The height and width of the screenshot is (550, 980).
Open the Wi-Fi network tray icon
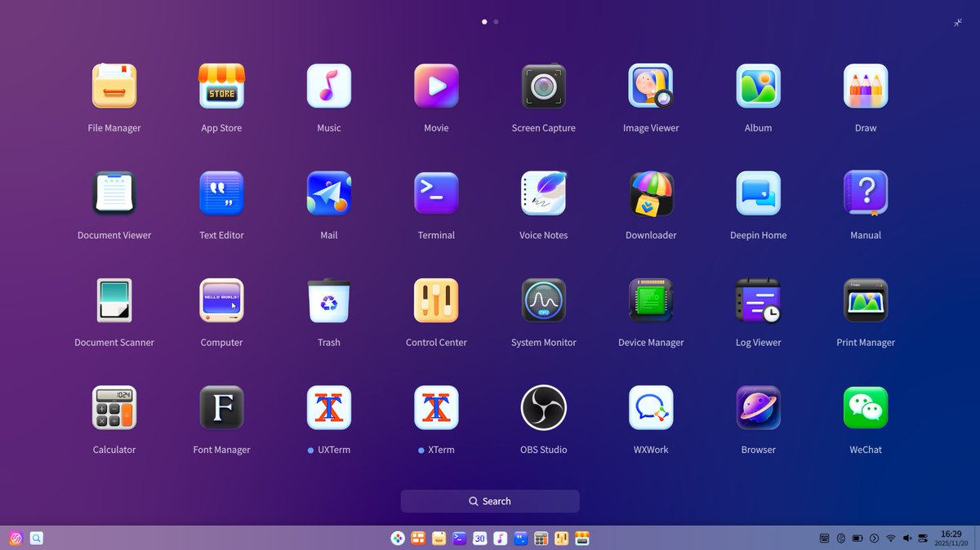pos(891,539)
